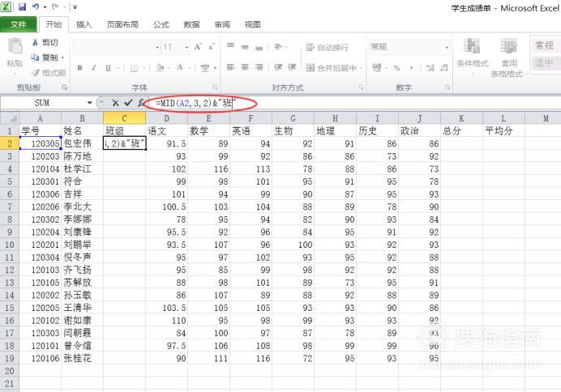The height and width of the screenshot is (392, 561).
Task: Decrease decimal places icon
Action: click(x=444, y=67)
